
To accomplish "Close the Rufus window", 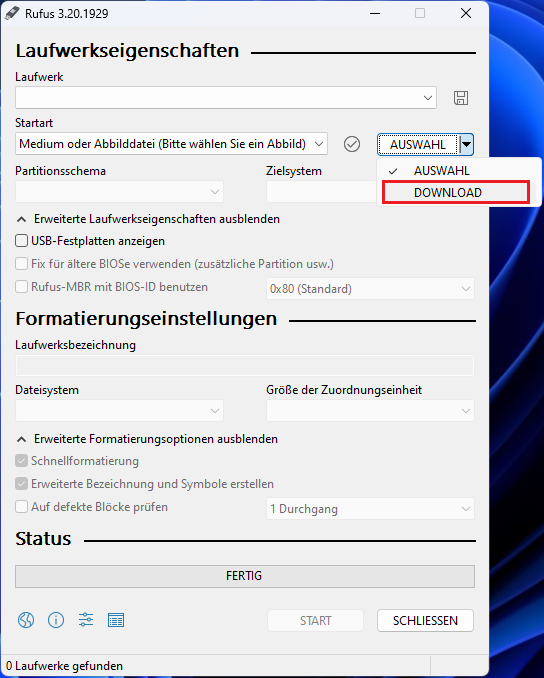I will (466, 13).
